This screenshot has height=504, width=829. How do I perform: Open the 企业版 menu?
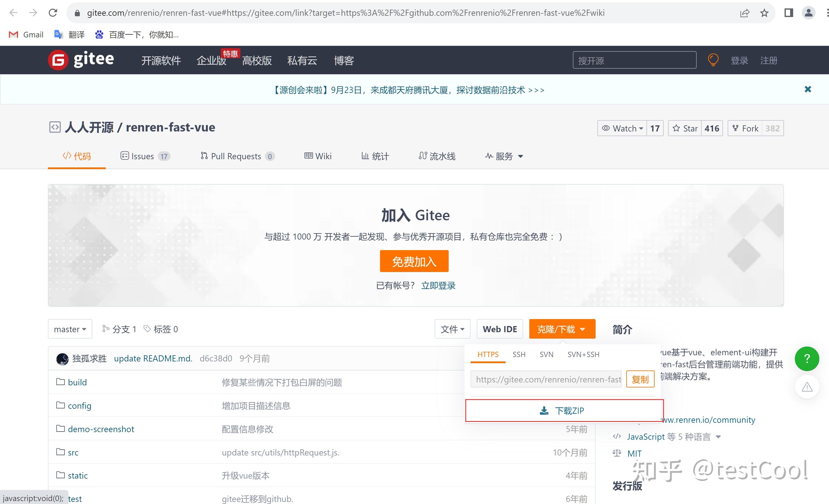point(211,60)
